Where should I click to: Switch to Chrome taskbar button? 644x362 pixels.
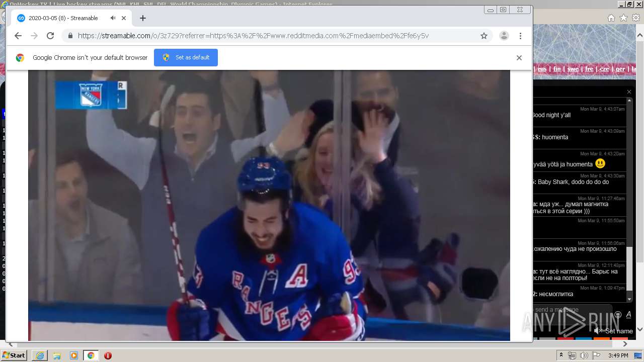91,355
